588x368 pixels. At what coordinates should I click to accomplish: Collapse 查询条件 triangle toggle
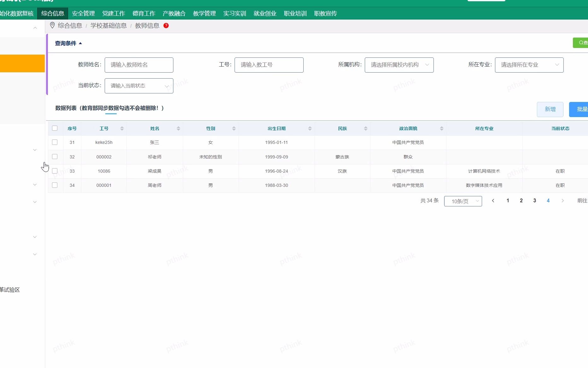80,43
